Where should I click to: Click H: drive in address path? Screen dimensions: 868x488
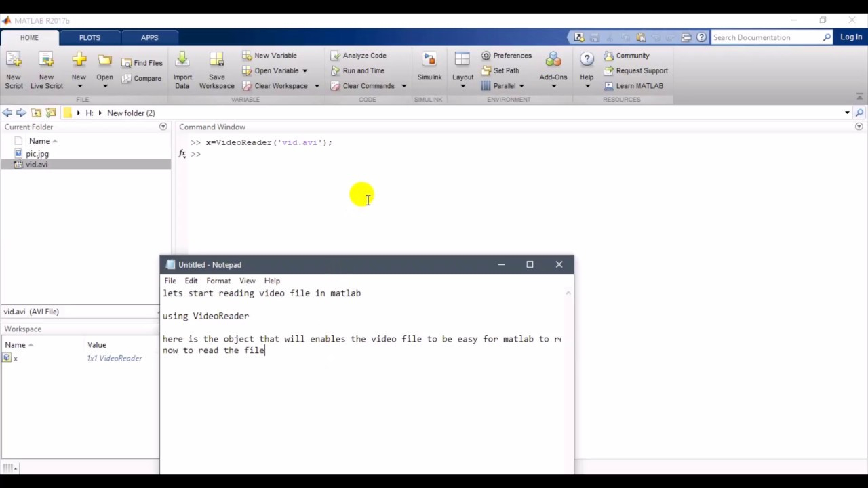pos(89,113)
